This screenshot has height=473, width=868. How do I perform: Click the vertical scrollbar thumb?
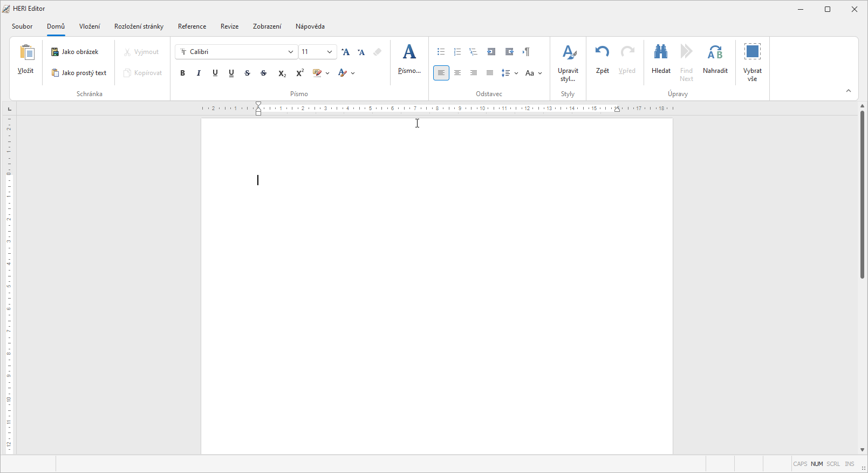coord(862,194)
